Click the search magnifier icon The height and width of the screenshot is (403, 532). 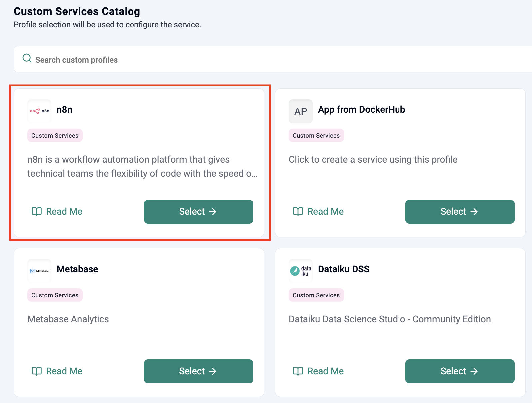click(27, 59)
